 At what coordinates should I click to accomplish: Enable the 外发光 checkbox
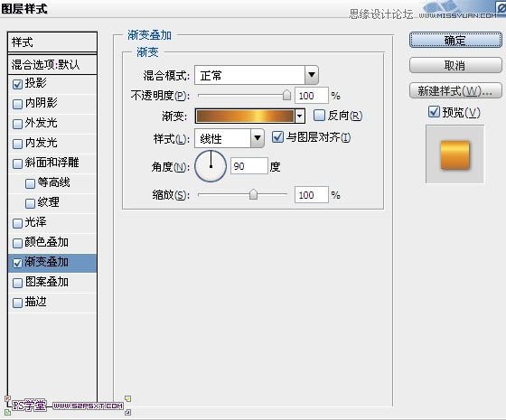tap(17, 124)
